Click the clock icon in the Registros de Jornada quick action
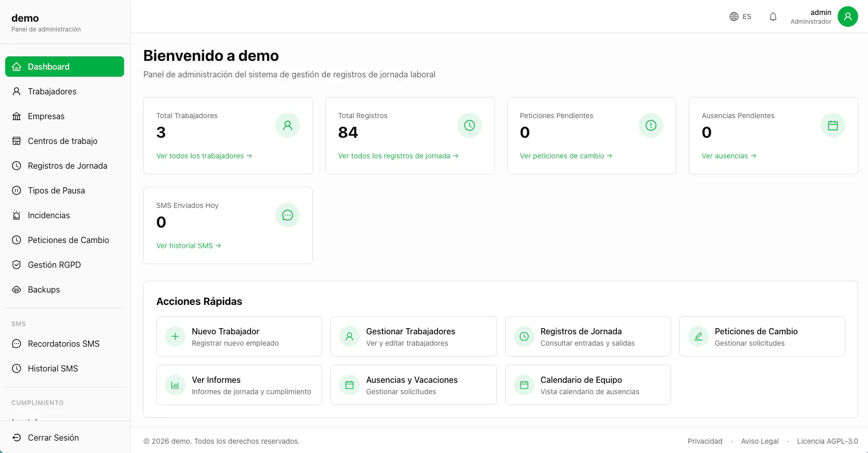868x453 pixels. tap(524, 336)
